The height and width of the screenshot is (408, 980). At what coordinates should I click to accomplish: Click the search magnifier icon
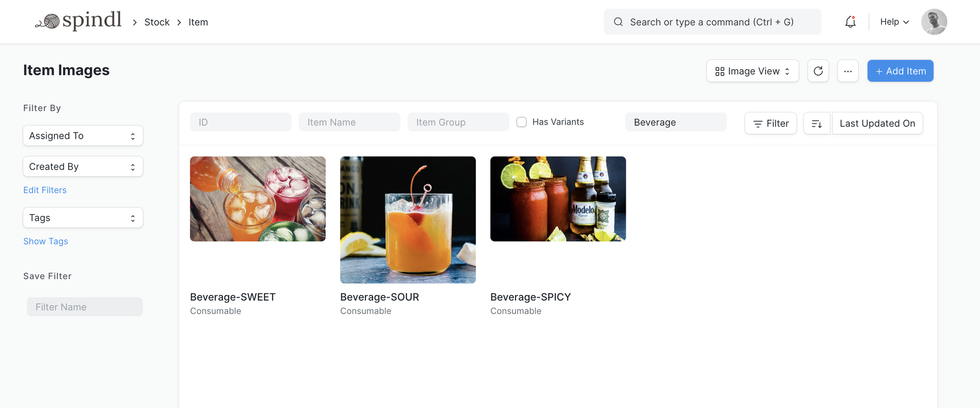618,22
